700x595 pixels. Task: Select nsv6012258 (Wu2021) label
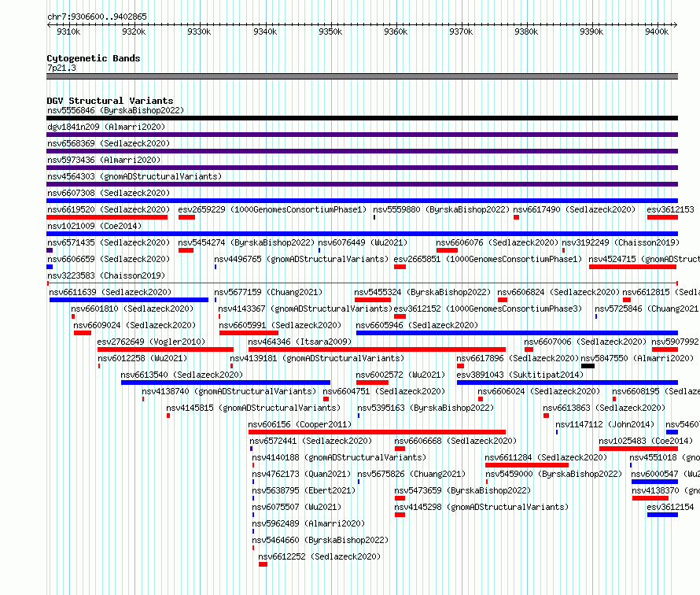coord(142,358)
